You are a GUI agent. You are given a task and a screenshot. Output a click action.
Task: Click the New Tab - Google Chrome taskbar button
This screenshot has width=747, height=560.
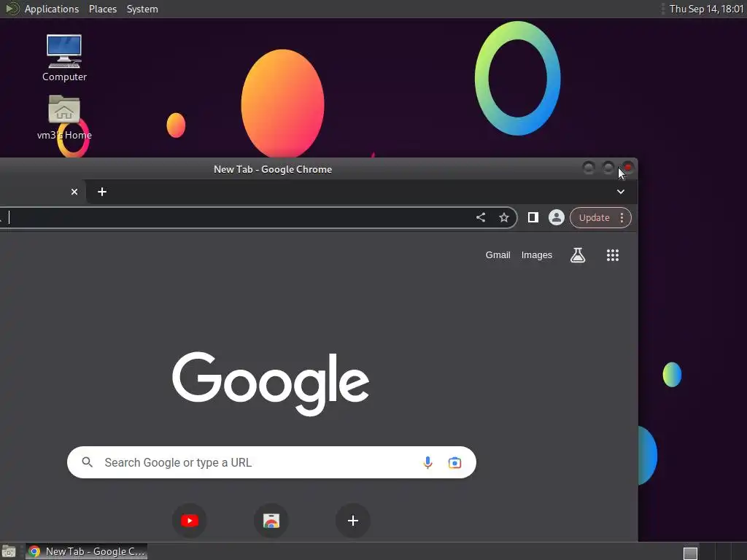coord(86,551)
